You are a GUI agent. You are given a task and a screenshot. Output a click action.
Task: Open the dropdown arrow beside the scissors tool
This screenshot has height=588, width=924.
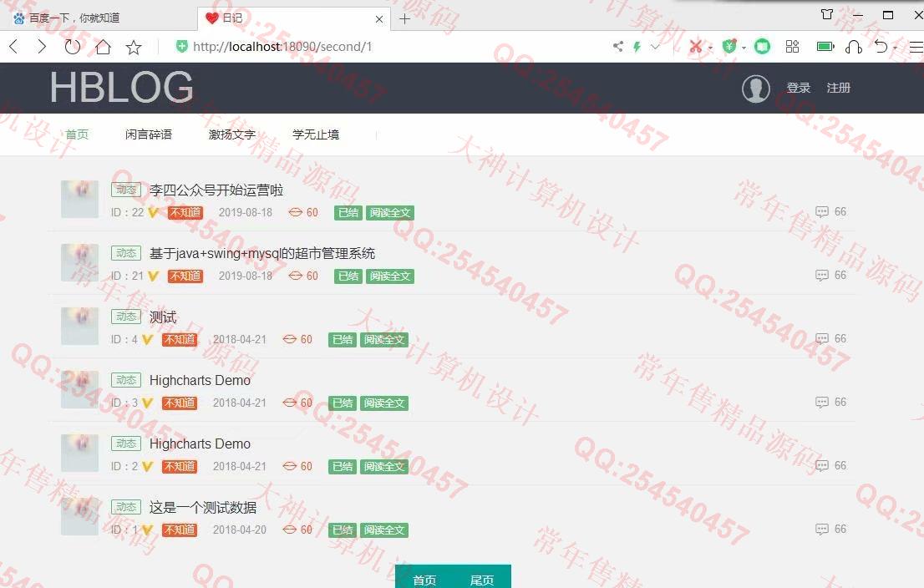coord(710,48)
